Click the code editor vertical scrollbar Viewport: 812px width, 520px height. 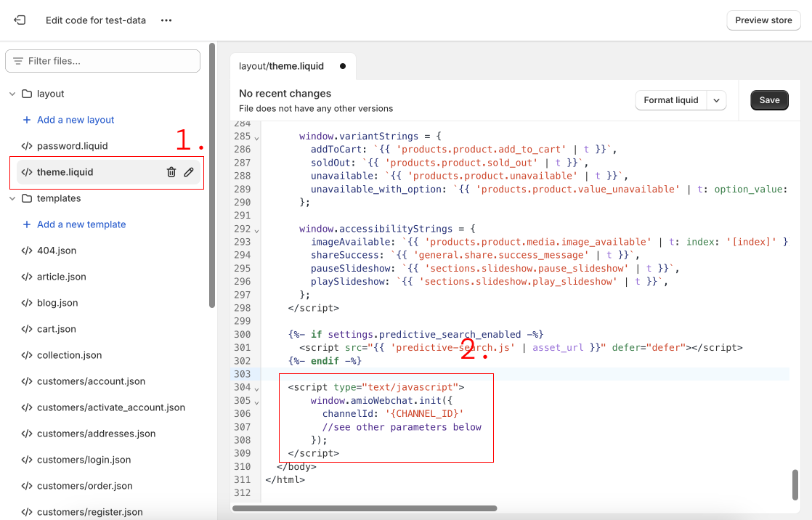795,485
